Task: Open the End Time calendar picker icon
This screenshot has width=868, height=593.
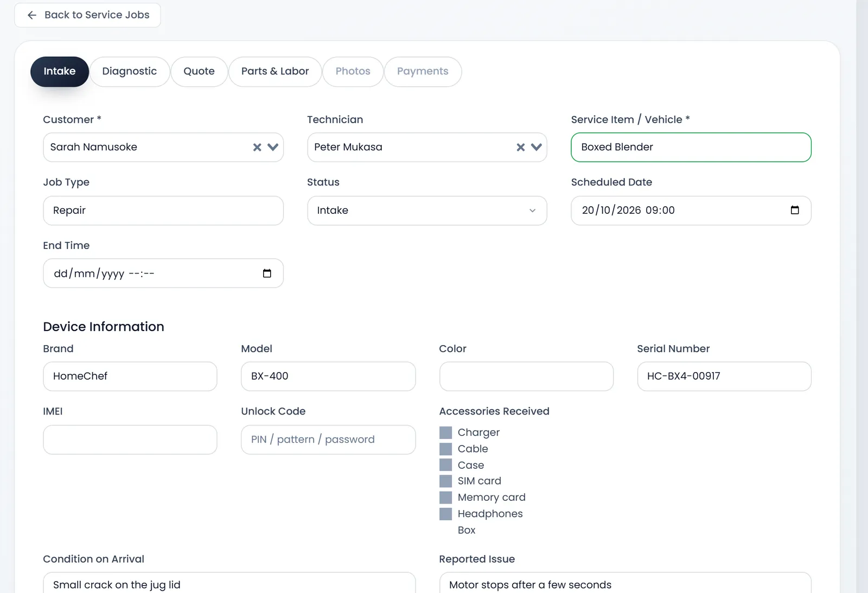Action: [x=267, y=273]
